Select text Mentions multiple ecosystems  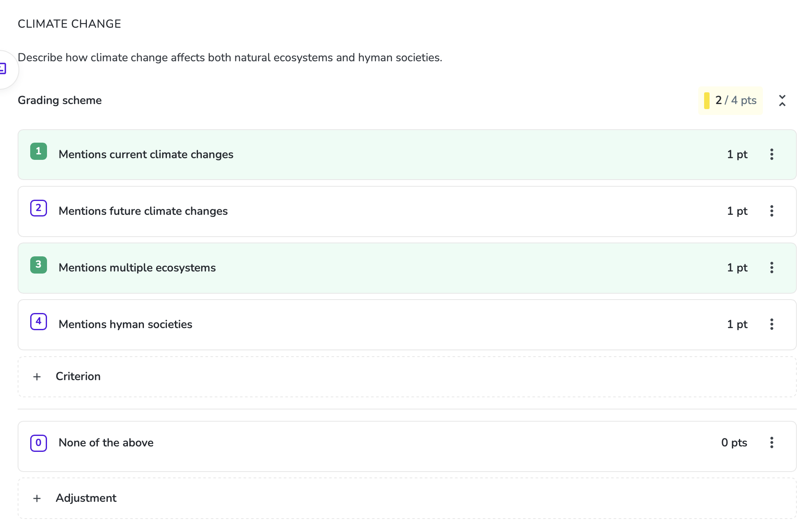[x=137, y=268]
